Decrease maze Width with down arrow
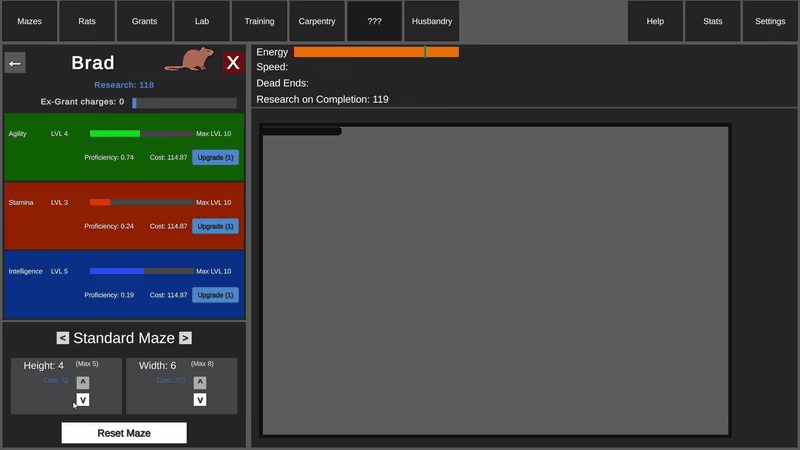800x450 pixels. click(x=200, y=399)
